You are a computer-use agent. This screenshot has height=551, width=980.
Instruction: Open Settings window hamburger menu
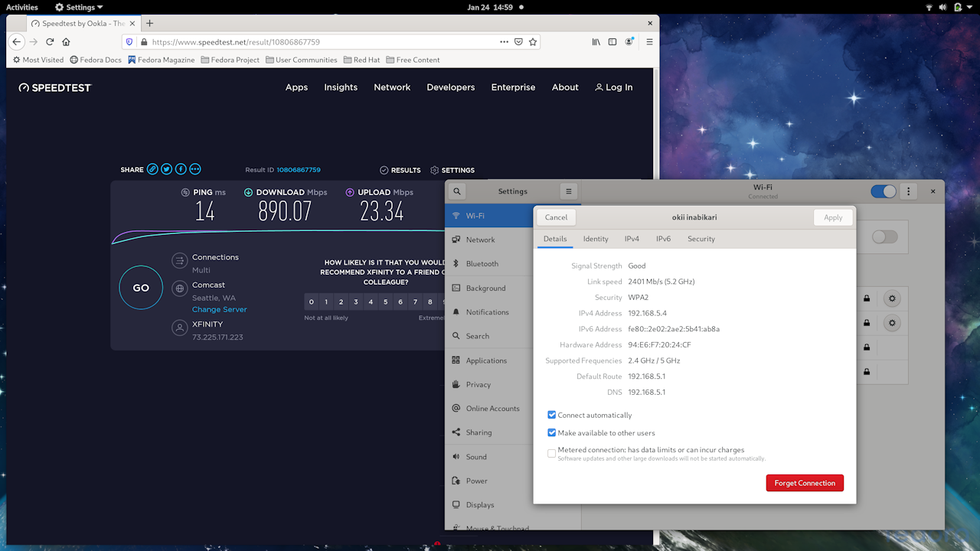click(568, 191)
